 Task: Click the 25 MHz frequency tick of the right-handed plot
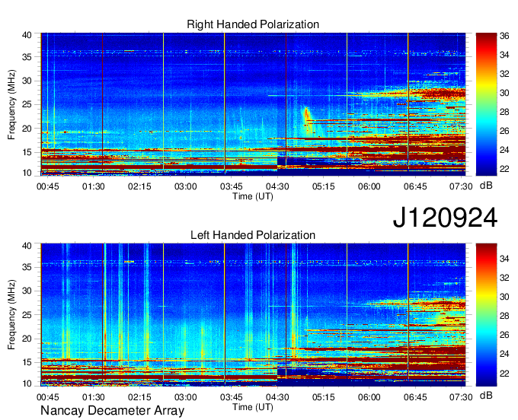27,104
